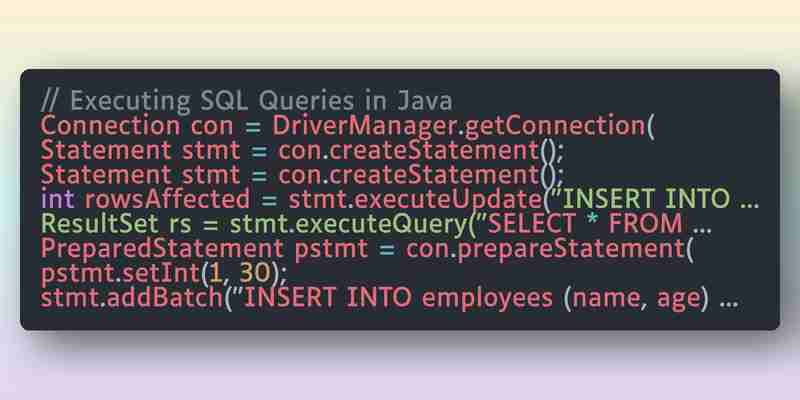Viewport: 800px width, 400px height.
Task: Click the green INSERT INTO string text
Action: (x=645, y=198)
